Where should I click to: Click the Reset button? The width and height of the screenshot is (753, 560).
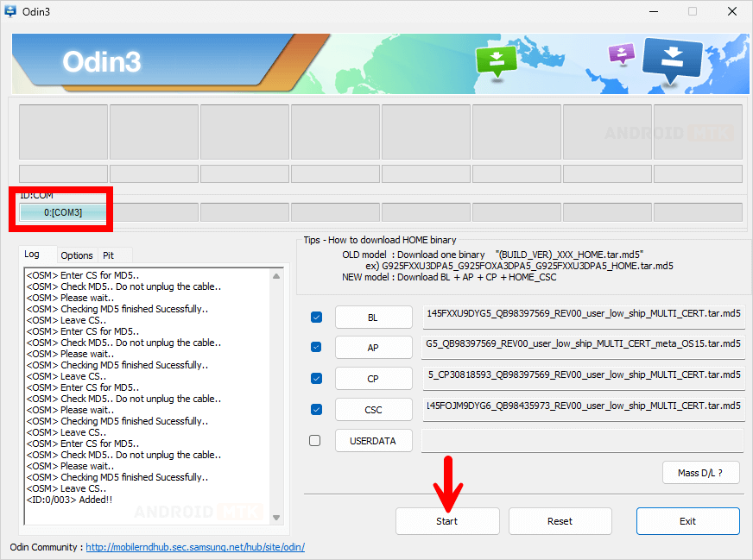point(560,521)
